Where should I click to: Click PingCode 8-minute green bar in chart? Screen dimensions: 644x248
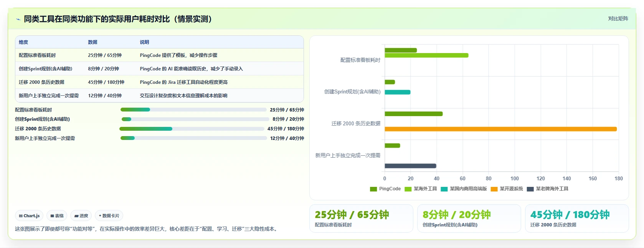[390, 82]
